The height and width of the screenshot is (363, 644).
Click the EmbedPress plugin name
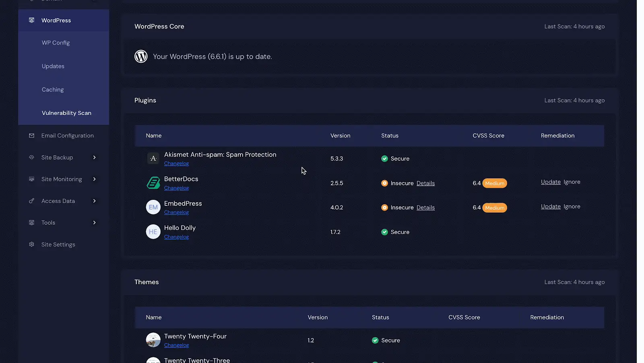(183, 203)
